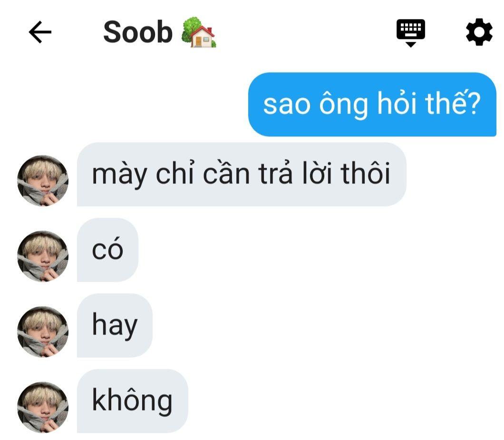Click the word 'thế?' in blue message
Image resolution: width=504 pixels, height=440 pixels.
point(453,103)
